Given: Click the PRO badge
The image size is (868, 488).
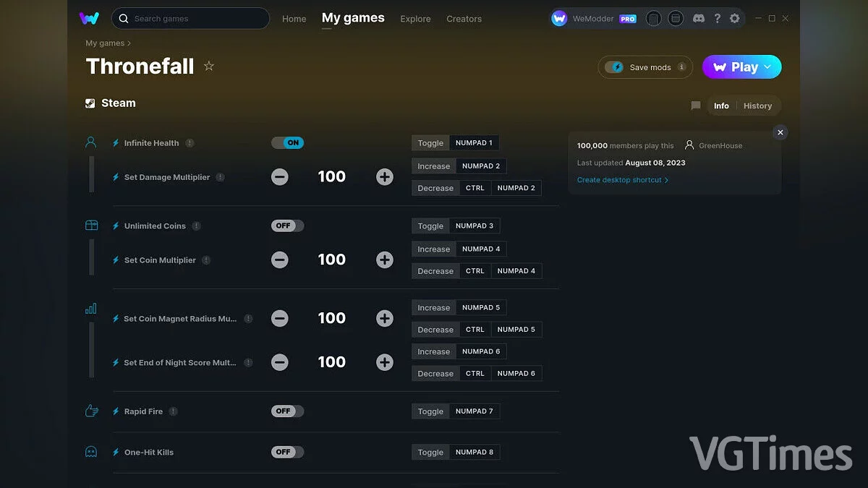Looking at the screenshot, I should pyautogui.click(x=628, y=19).
